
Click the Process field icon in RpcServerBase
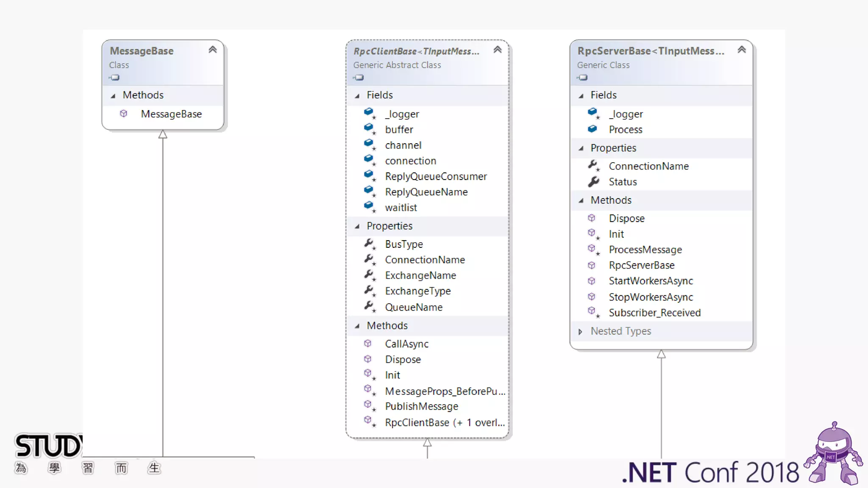(593, 129)
